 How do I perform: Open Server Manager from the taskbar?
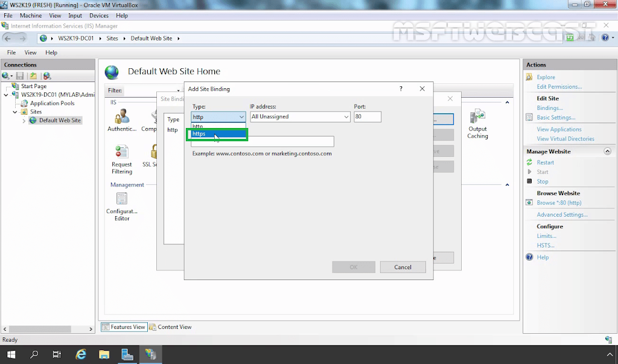[x=127, y=354]
